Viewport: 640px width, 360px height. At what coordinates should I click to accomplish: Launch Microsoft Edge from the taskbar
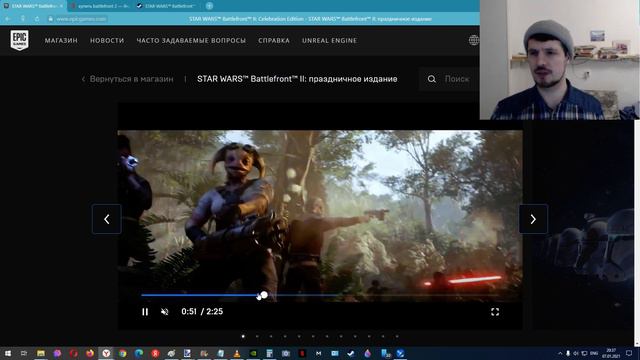pyautogui.click(x=139, y=353)
